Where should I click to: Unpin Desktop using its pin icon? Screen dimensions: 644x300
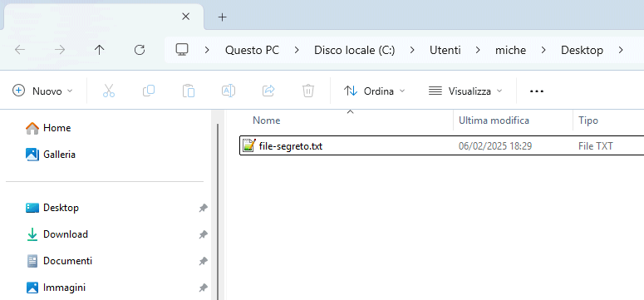click(203, 208)
